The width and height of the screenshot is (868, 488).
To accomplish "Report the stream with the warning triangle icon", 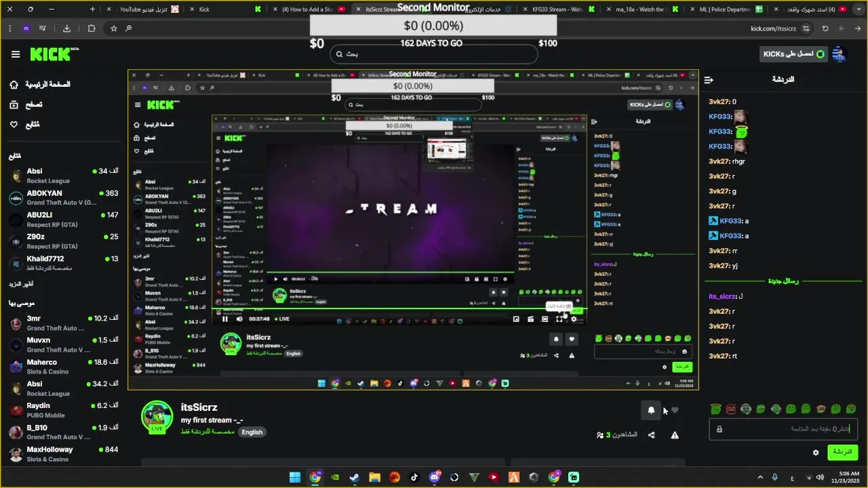I will click(675, 435).
